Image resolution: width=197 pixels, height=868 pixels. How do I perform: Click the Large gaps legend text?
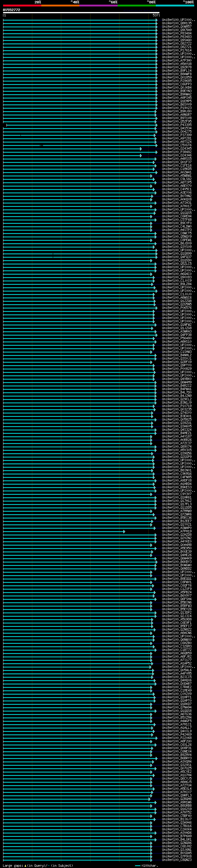pos(38,866)
